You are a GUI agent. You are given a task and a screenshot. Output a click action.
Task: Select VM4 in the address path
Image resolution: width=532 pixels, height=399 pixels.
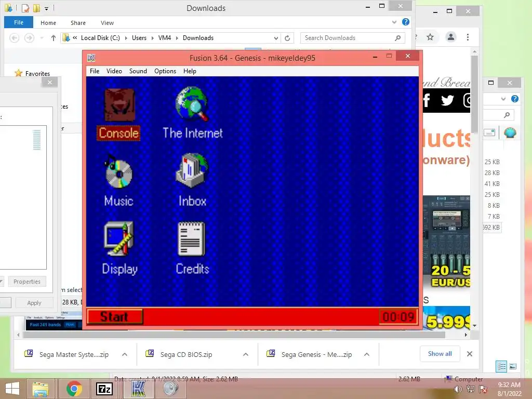[165, 37]
